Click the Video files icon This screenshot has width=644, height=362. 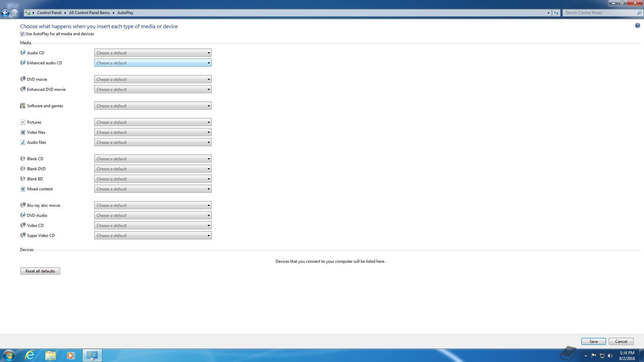pyautogui.click(x=23, y=132)
